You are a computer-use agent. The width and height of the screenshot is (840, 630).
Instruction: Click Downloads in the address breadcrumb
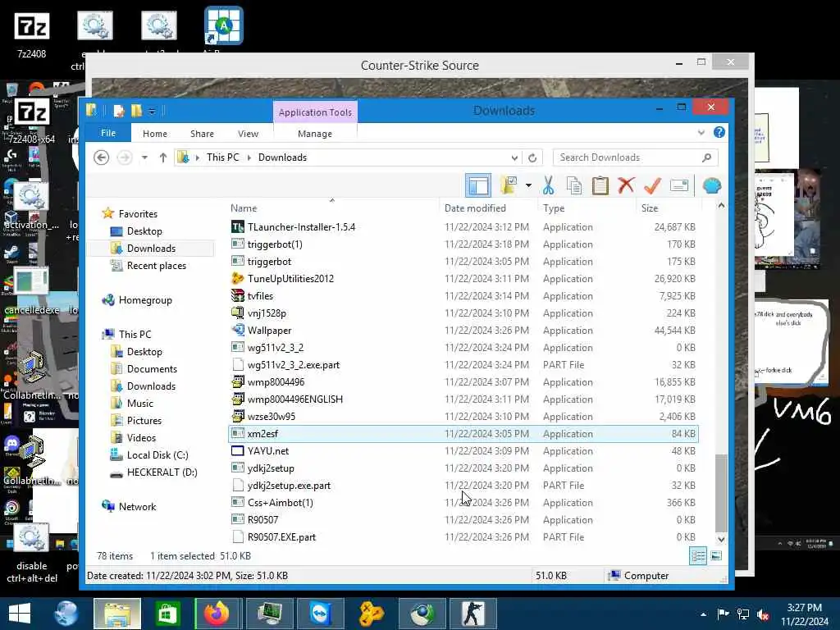[282, 157]
